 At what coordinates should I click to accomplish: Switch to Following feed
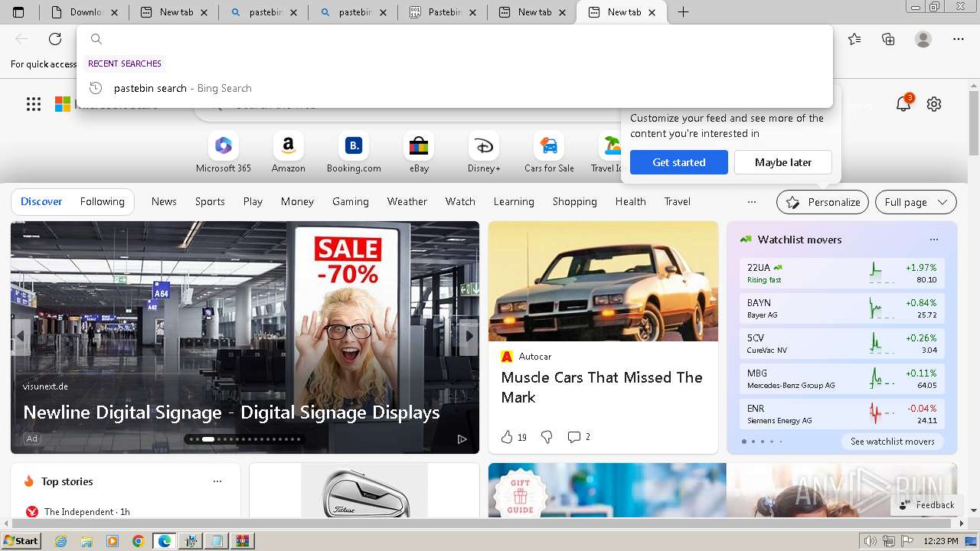click(x=102, y=201)
